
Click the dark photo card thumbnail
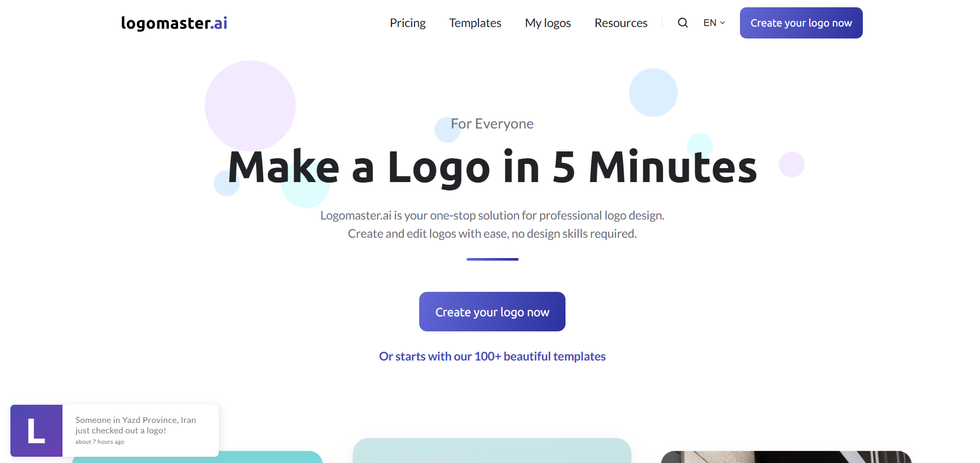coord(786,457)
